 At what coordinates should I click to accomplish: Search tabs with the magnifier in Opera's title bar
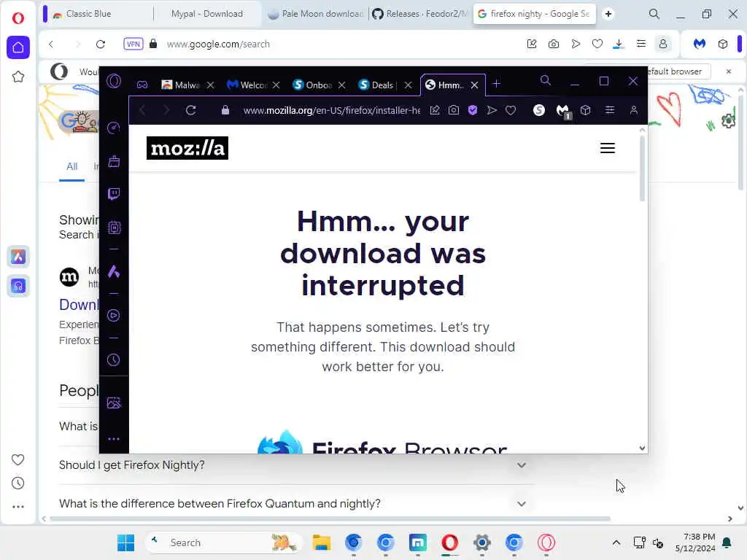(x=654, y=14)
